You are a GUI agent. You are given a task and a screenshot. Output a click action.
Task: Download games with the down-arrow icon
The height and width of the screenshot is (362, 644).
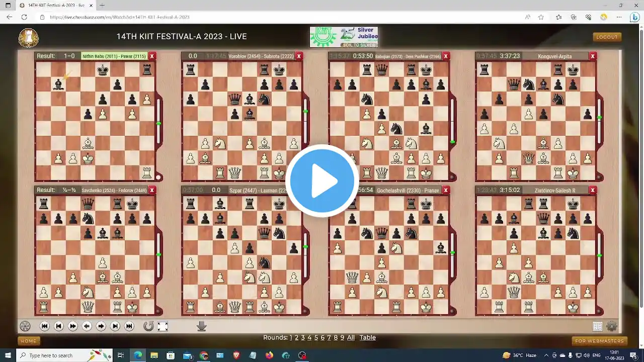(x=202, y=326)
